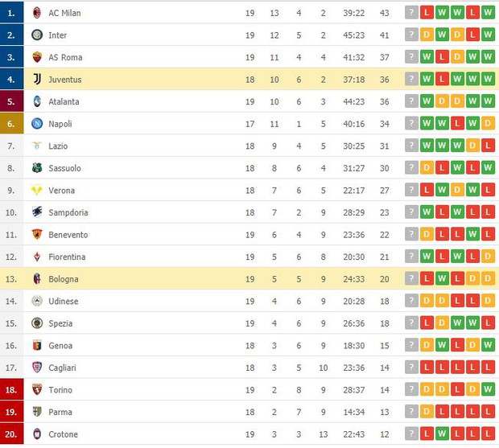Click the Inter club crest
The width and height of the screenshot is (499, 448).
(x=37, y=35)
